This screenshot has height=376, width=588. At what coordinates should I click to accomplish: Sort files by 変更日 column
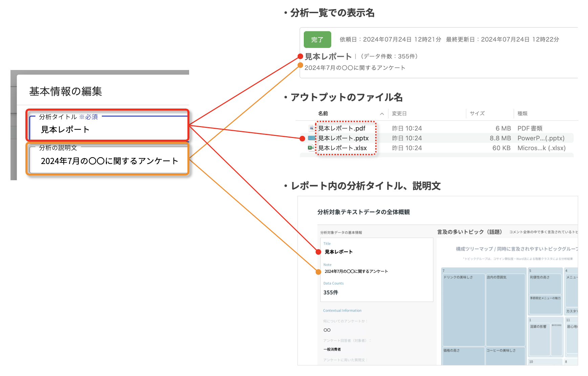399,114
